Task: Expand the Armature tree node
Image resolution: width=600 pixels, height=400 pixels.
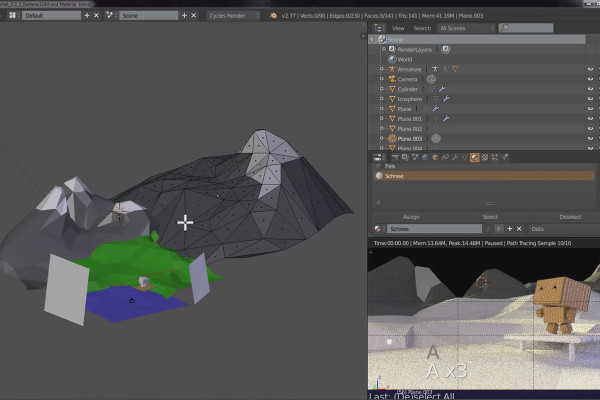Action: [x=382, y=69]
